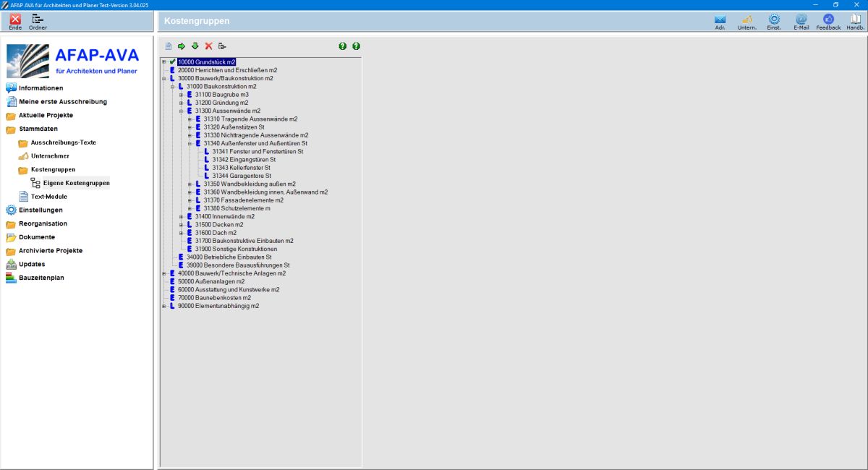Image resolution: width=868 pixels, height=470 pixels.
Task: Click the green down arrow icon
Action: point(195,46)
